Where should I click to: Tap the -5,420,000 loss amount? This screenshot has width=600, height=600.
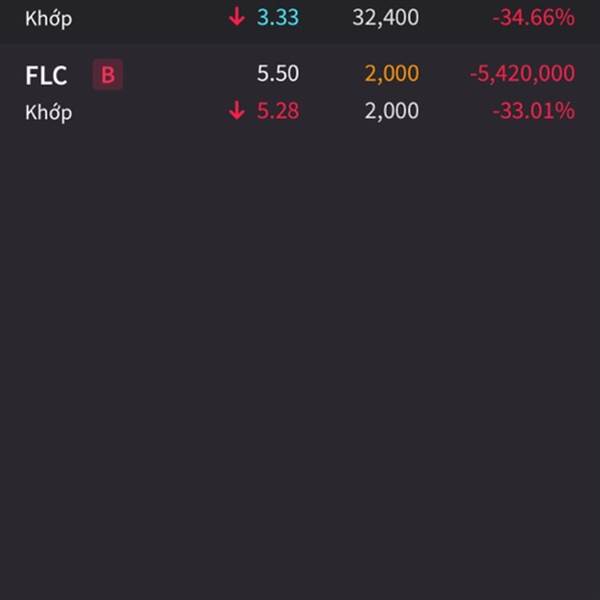[x=522, y=74]
